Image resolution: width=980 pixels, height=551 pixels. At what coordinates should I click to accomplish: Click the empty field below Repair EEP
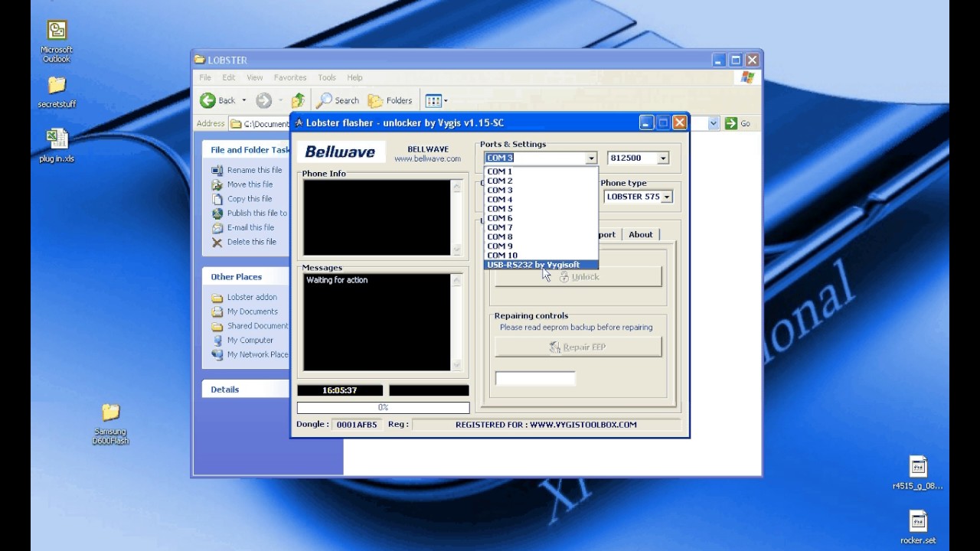click(x=535, y=378)
